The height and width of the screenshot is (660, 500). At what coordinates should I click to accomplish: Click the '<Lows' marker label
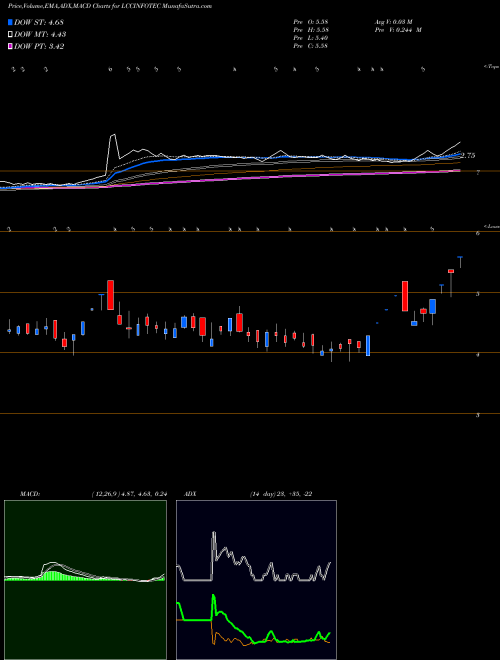[x=492, y=226]
